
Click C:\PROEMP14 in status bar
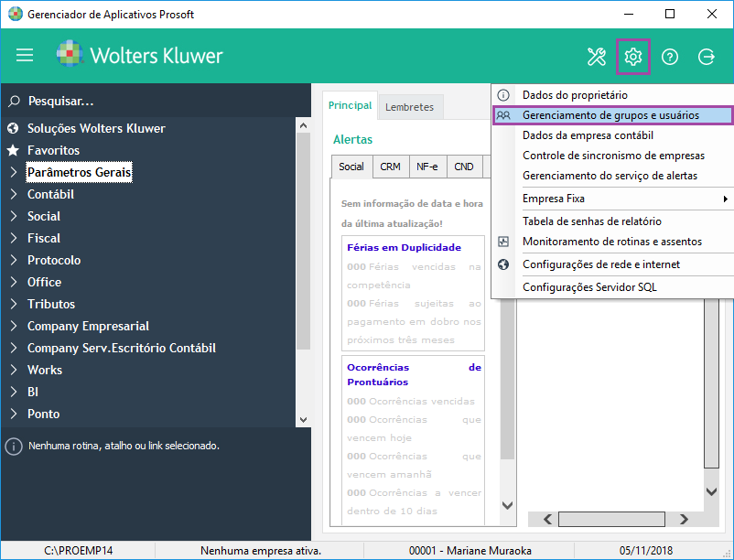click(78, 551)
